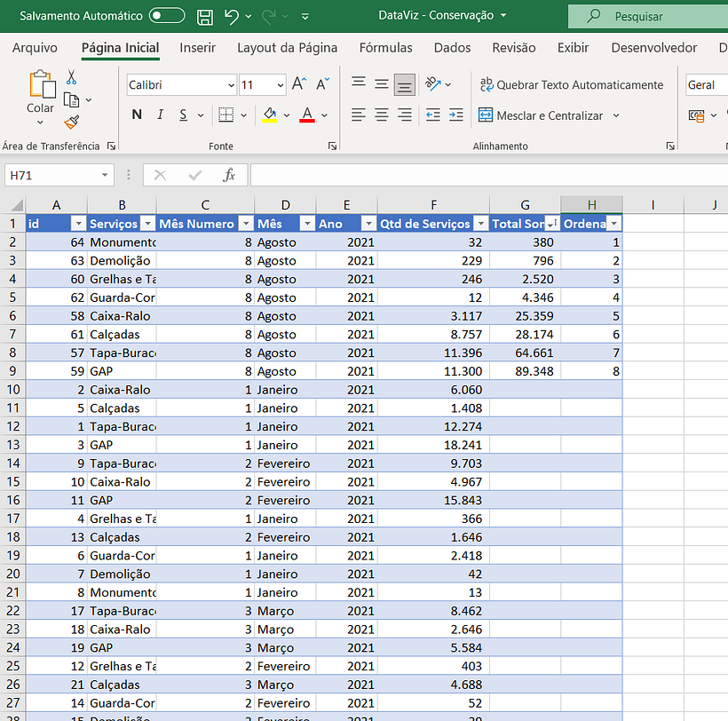Apply bold (N) formatting

(x=137, y=115)
